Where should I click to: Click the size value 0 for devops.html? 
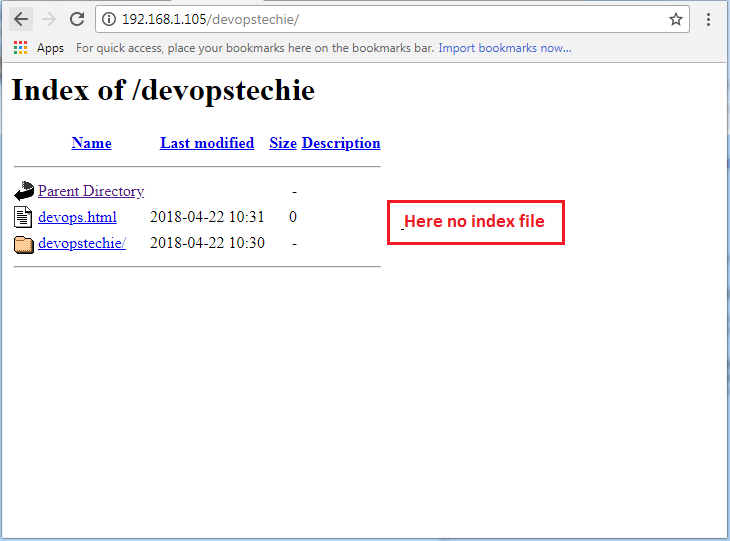pos(293,217)
